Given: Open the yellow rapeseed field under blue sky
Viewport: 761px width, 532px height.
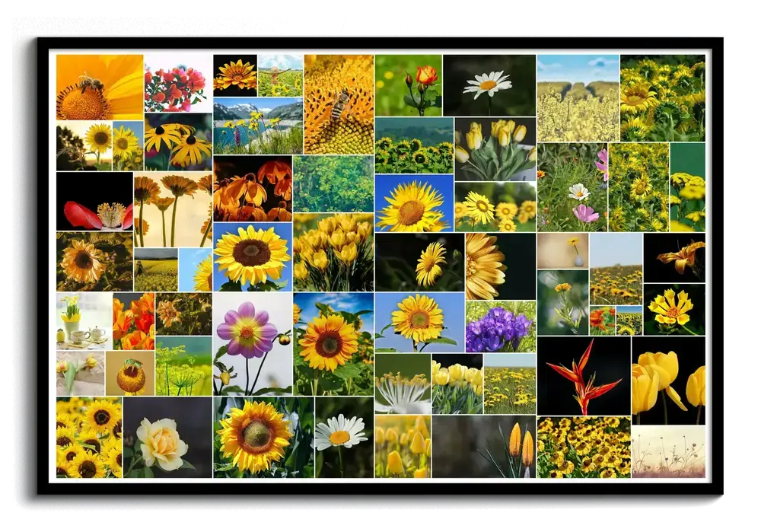Looking at the screenshot, I should (578, 98).
